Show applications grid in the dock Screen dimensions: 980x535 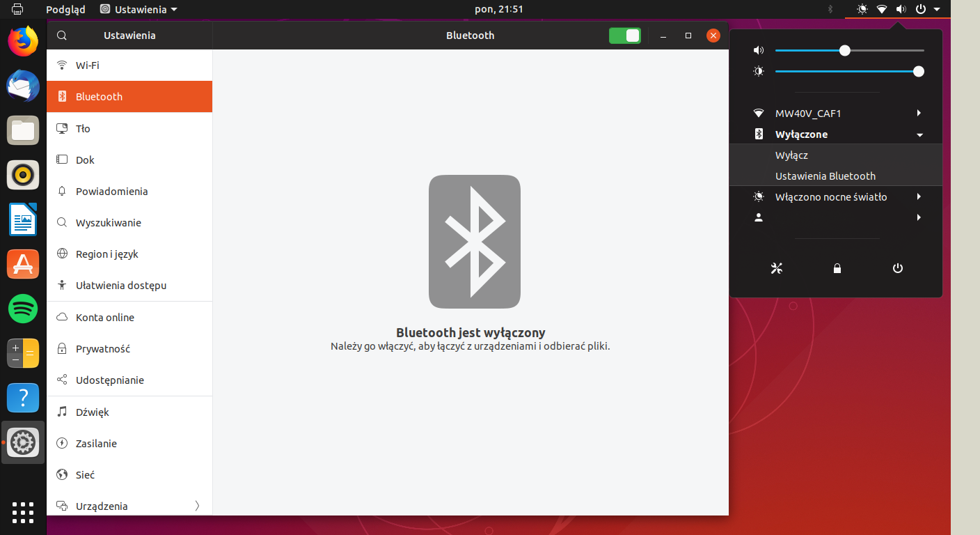(23, 512)
